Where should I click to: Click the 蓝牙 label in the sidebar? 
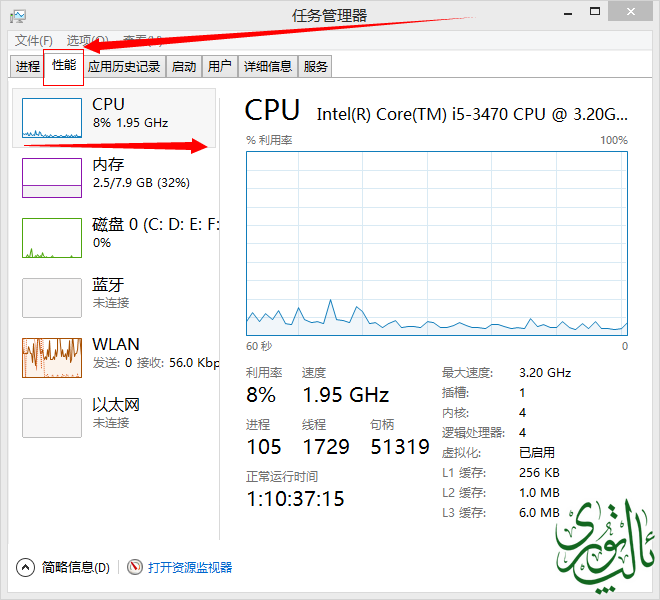(108, 285)
